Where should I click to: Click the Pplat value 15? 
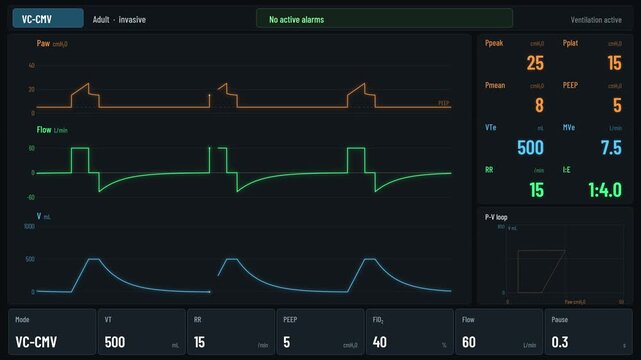(614, 63)
